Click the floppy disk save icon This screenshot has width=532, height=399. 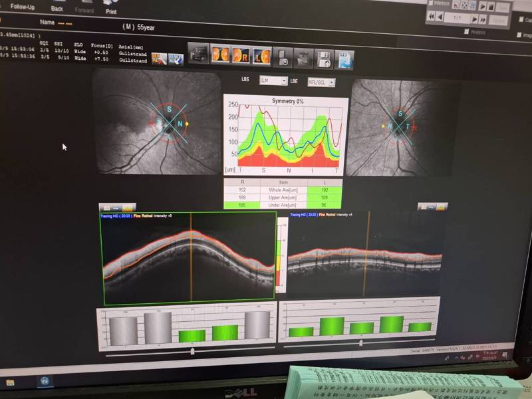[x=325, y=59]
